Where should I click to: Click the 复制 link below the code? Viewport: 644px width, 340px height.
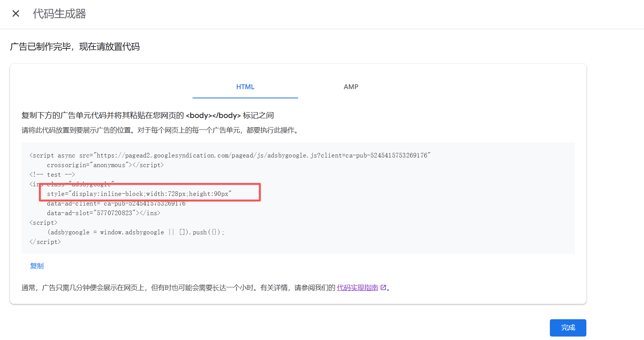click(x=37, y=266)
